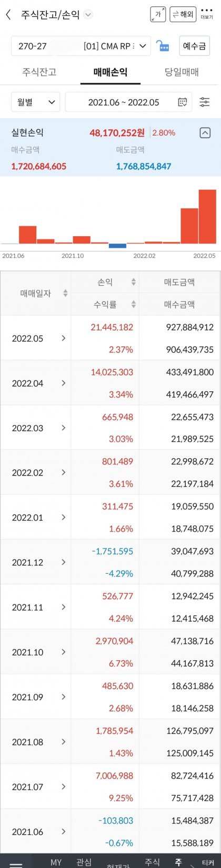Switch to the 당일매매 tab

pos(182,72)
